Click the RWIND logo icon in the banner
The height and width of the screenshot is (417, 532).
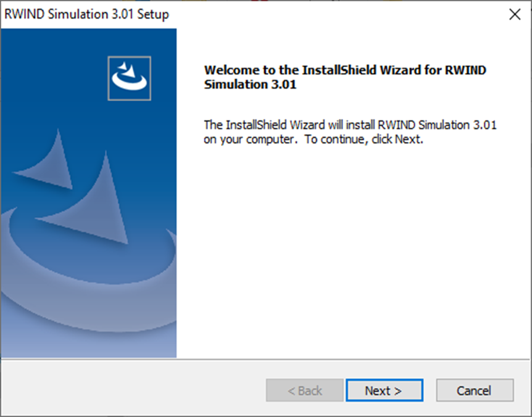pyautogui.click(x=129, y=78)
